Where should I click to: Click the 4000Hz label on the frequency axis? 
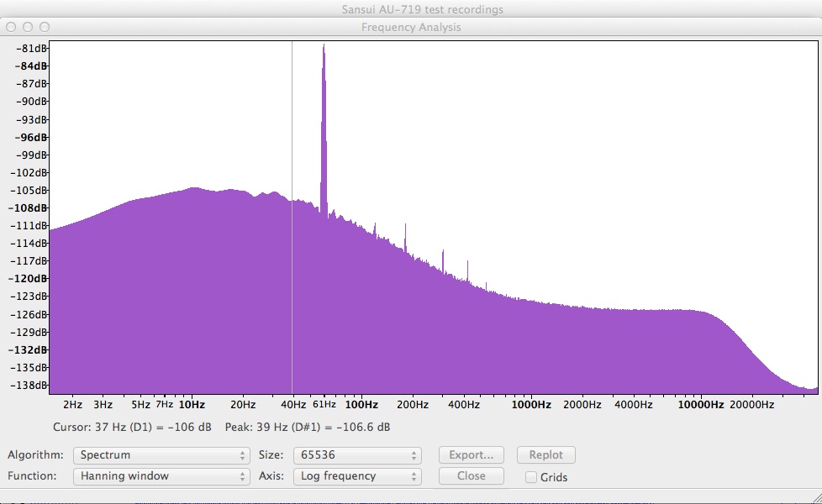point(633,404)
